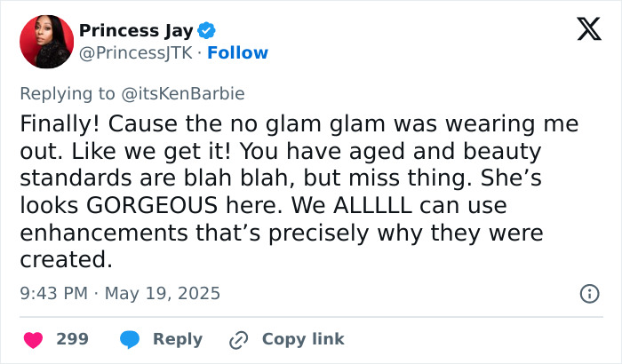
Task: Click the Reply text label
Action: pos(178,339)
